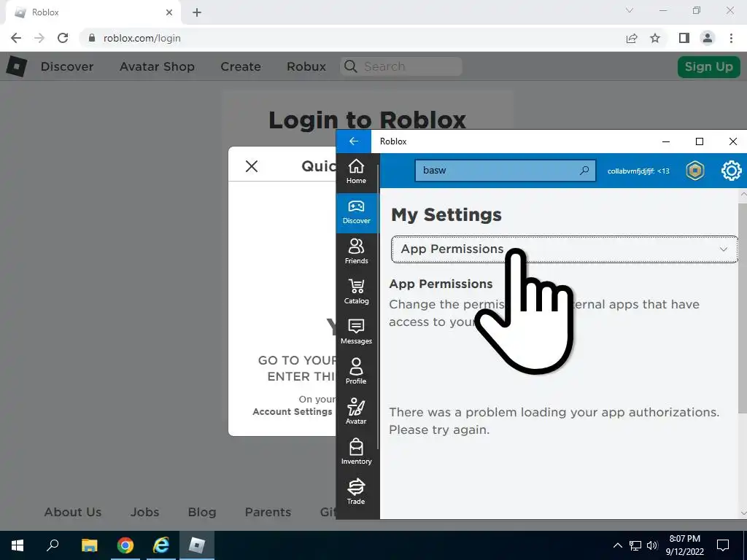Image resolution: width=747 pixels, height=560 pixels.
Task: Click the collabvmfjdjfjf username in app header
Action: [638, 171]
